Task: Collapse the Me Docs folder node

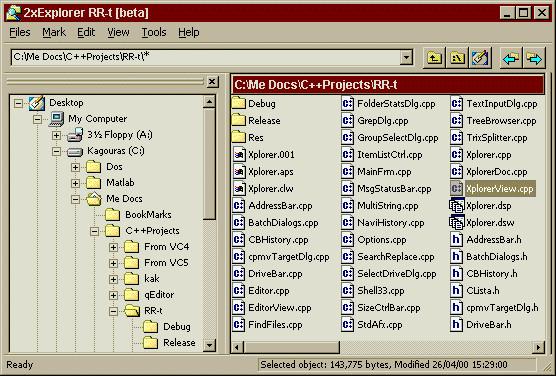Action: 75,199
